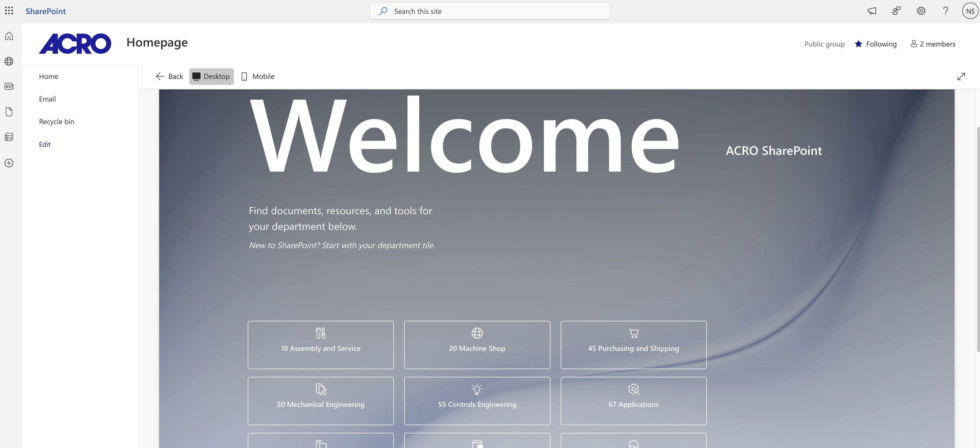Open 67 Applications tile
This screenshot has height=448, width=980.
click(x=633, y=401)
